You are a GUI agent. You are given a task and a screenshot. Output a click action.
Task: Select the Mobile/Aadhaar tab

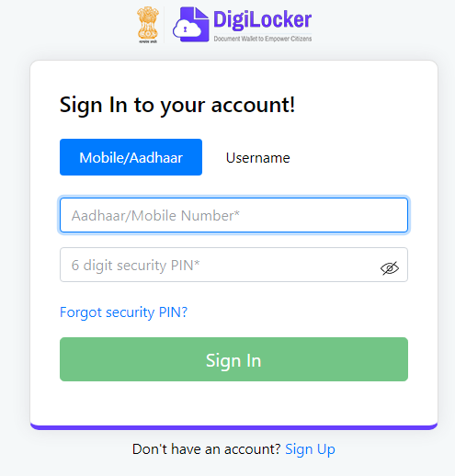pos(131,157)
